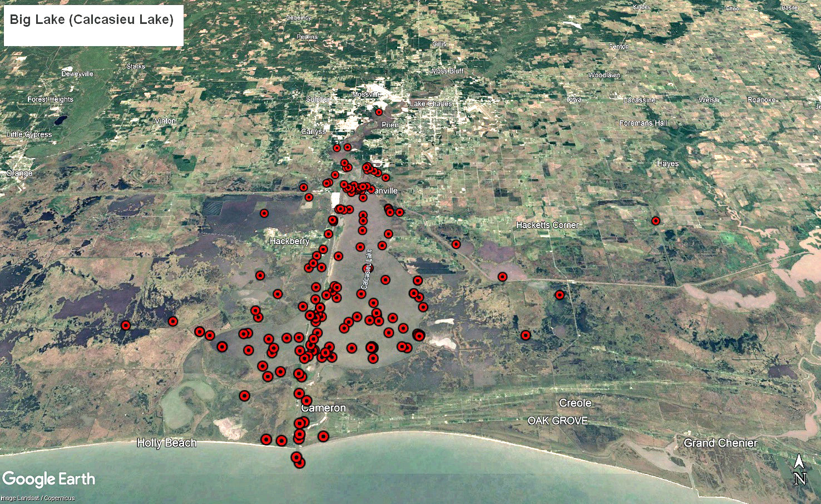Screen dimensions: 821x504
Task: Click the Google Earth logo
Action: click(49, 479)
